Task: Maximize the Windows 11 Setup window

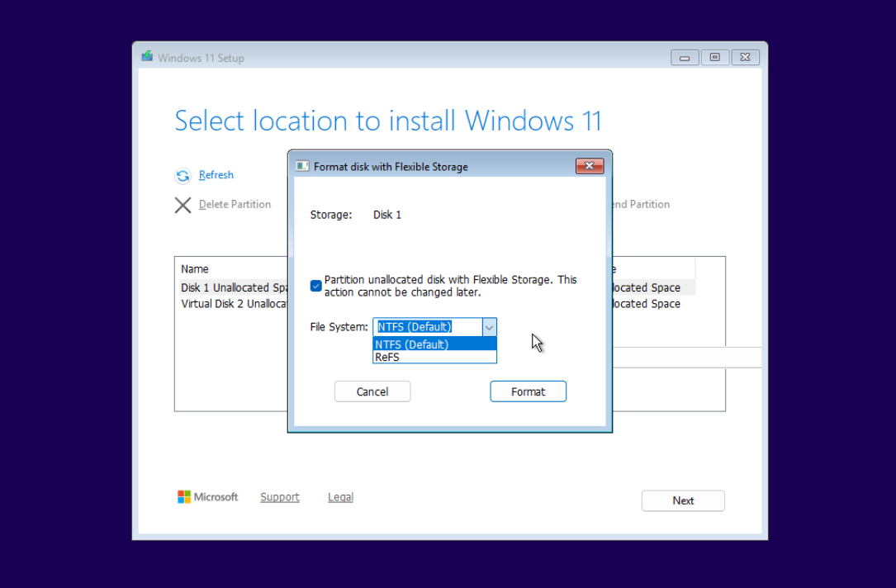Action: tap(715, 57)
